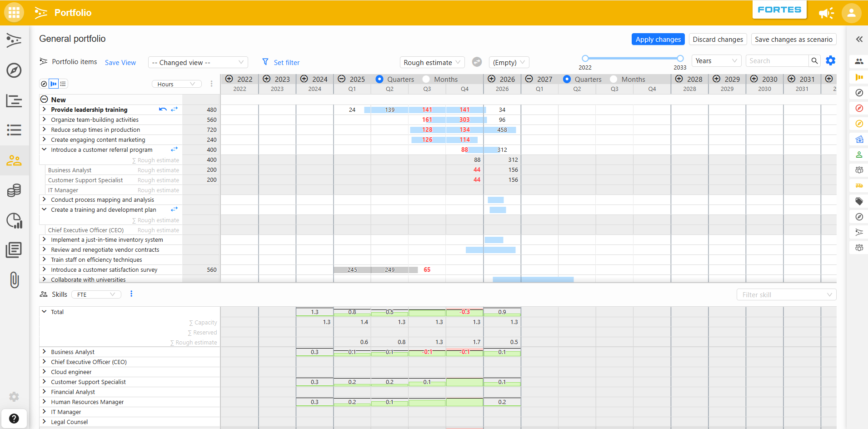Screen dimensions: 868x429
Task: Expand the 2022 year column
Action: 229,79
